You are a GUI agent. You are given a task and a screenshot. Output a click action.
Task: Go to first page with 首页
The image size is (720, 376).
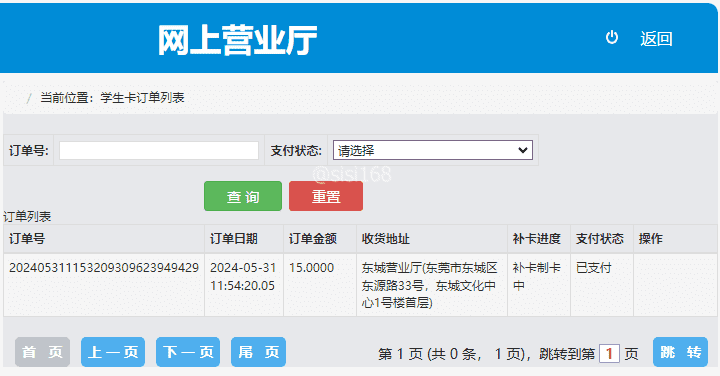coord(42,352)
